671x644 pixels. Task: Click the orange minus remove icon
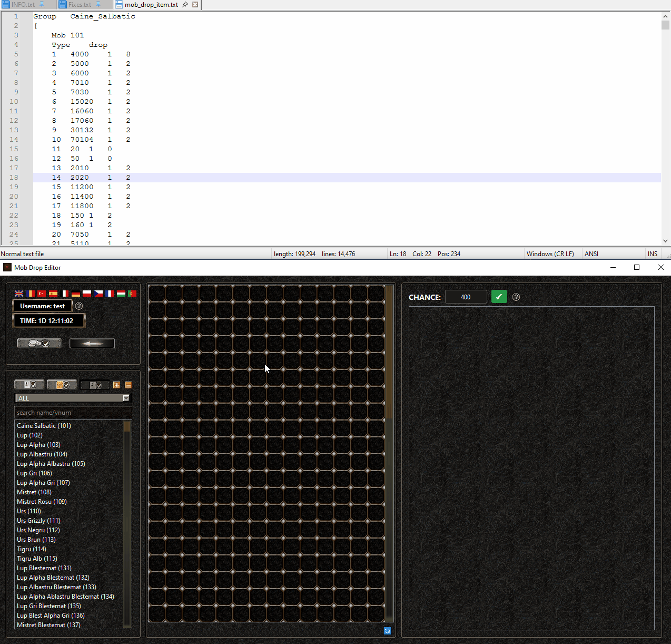(128, 385)
